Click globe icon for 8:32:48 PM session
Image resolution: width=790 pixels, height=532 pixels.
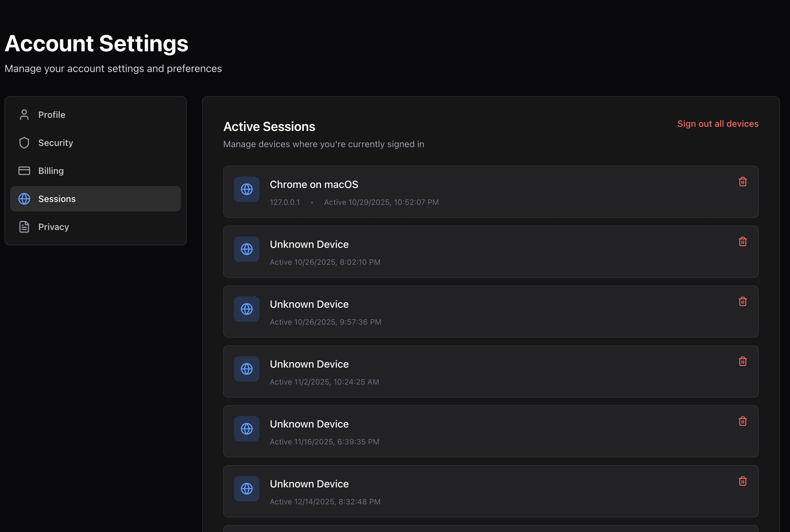click(247, 489)
